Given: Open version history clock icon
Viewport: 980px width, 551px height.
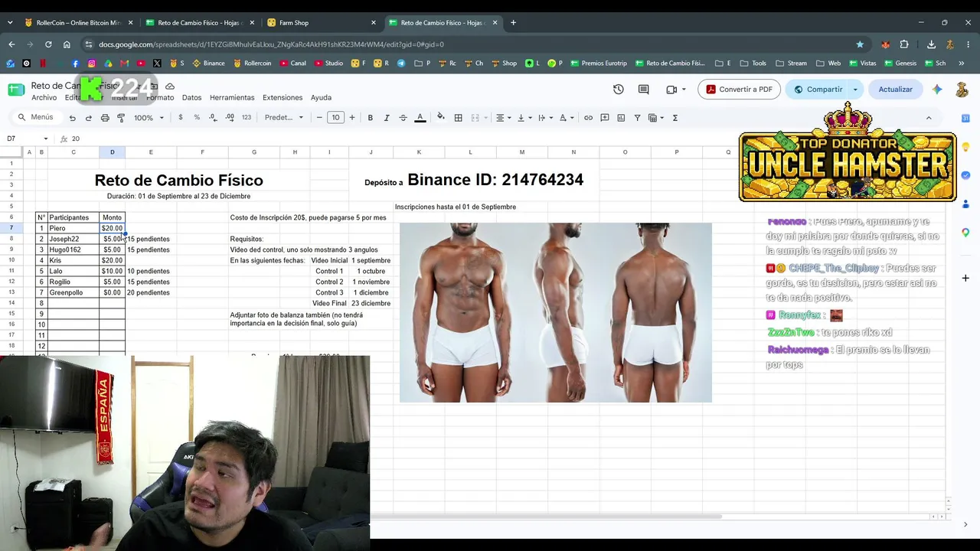Looking at the screenshot, I should coord(619,90).
